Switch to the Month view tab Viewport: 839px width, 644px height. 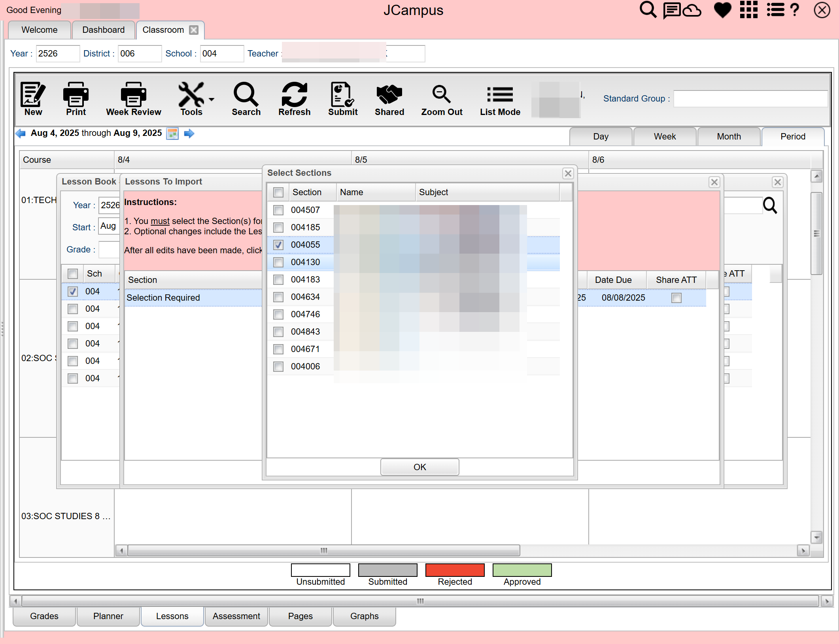(729, 137)
